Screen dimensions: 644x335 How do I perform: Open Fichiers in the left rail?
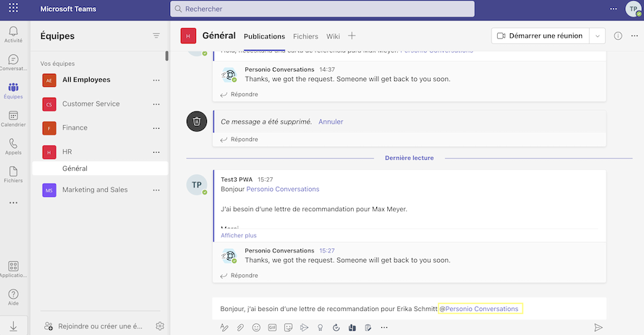click(x=13, y=174)
